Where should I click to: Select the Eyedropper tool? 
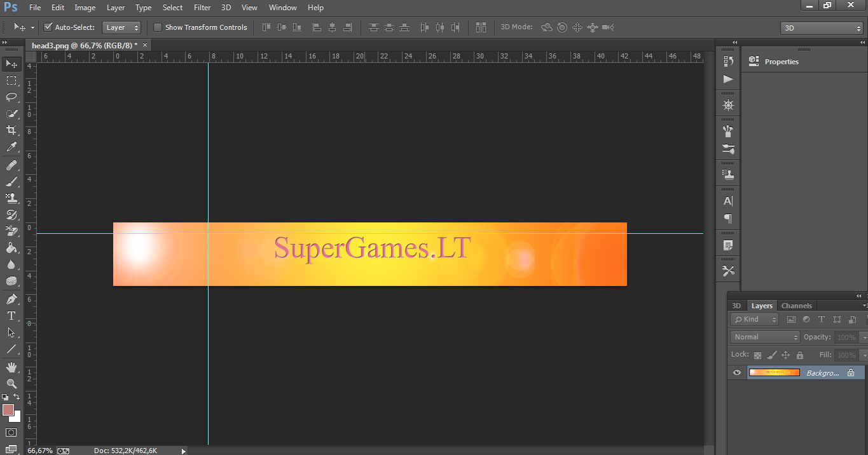(11, 147)
